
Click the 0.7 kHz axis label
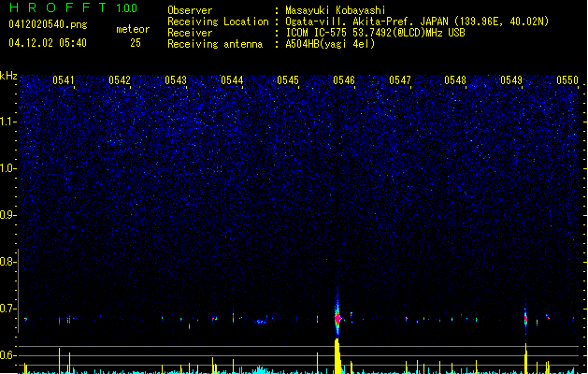click(x=7, y=309)
